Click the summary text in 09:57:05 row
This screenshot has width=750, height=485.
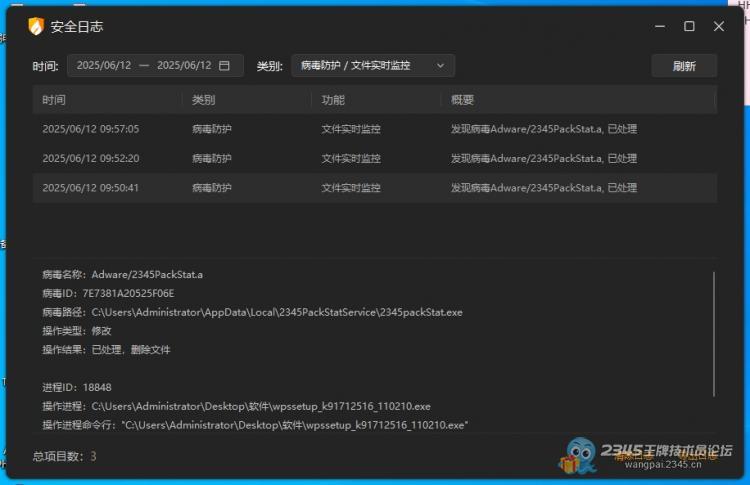[544, 129]
